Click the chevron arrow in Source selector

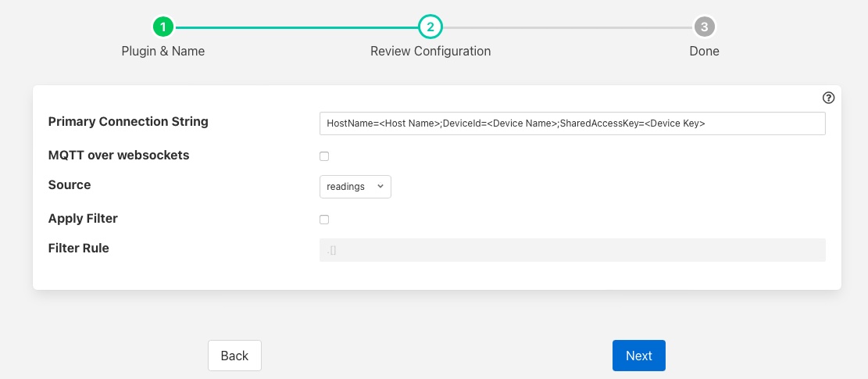click(380, 187)
